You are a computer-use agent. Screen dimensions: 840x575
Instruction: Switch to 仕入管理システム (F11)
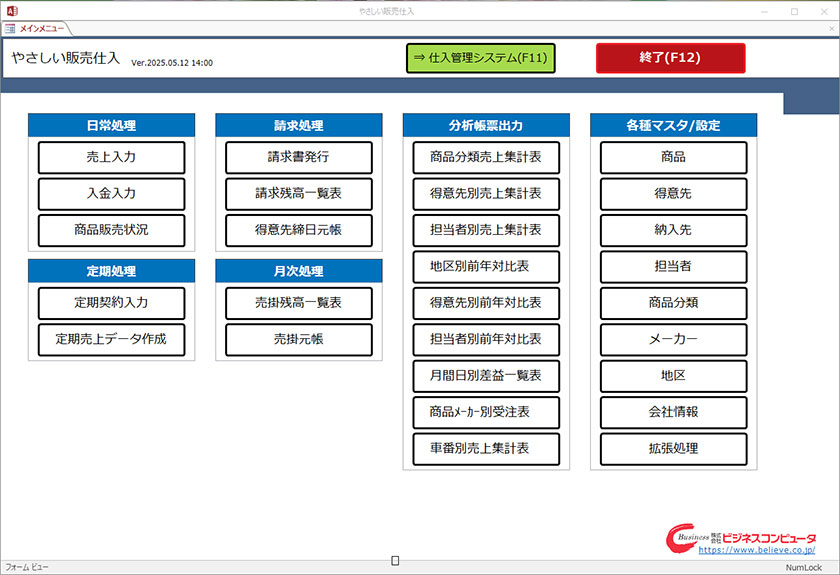pos(481,58)
